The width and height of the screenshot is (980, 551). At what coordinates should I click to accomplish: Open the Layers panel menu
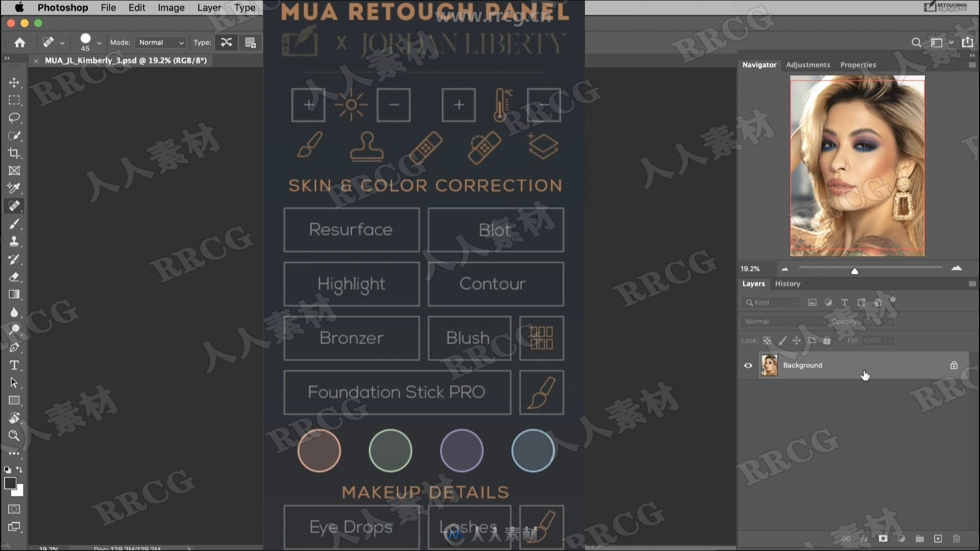point(972,284)
